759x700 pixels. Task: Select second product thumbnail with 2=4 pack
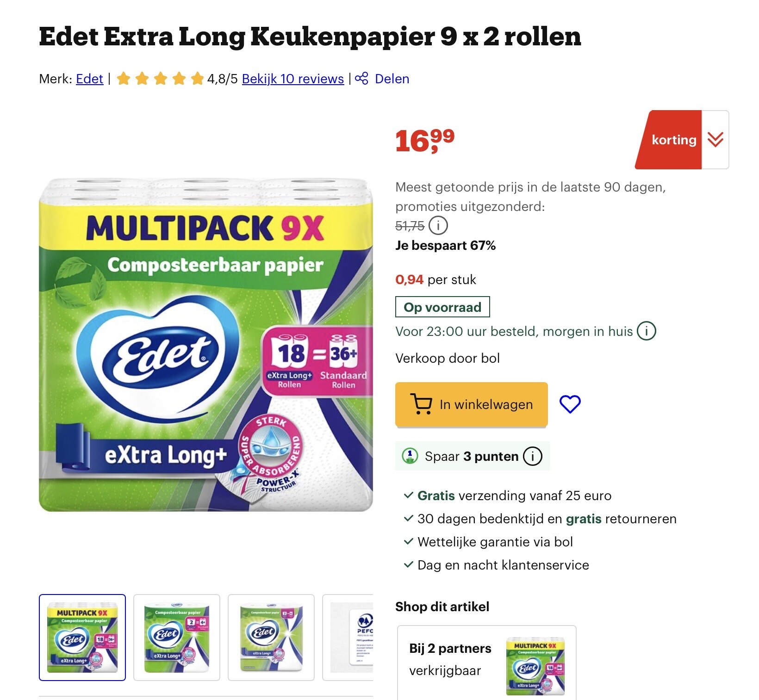coord(177,638)
